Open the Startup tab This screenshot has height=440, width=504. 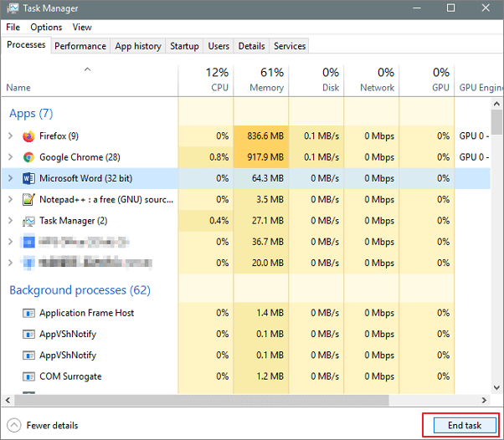click(183, 46)
